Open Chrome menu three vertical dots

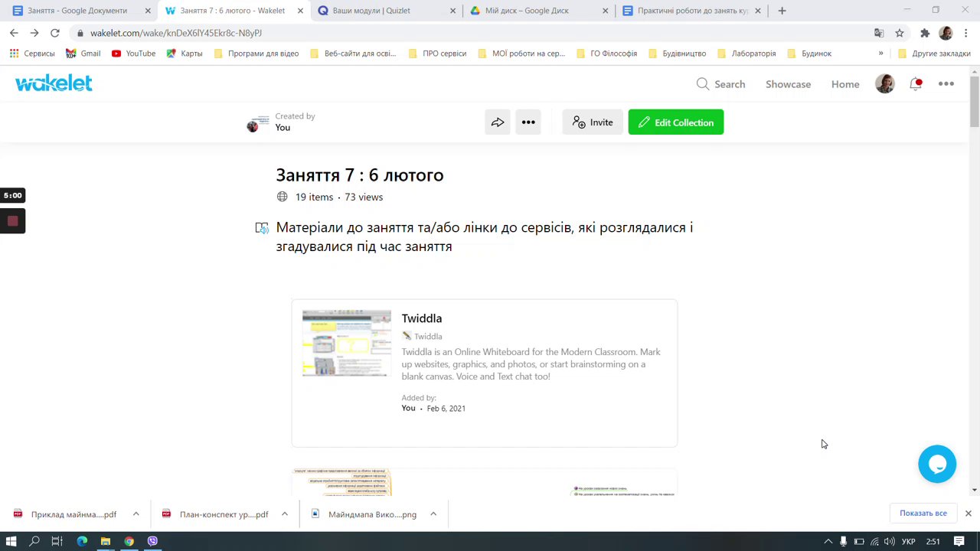click(x=967, y=33)
